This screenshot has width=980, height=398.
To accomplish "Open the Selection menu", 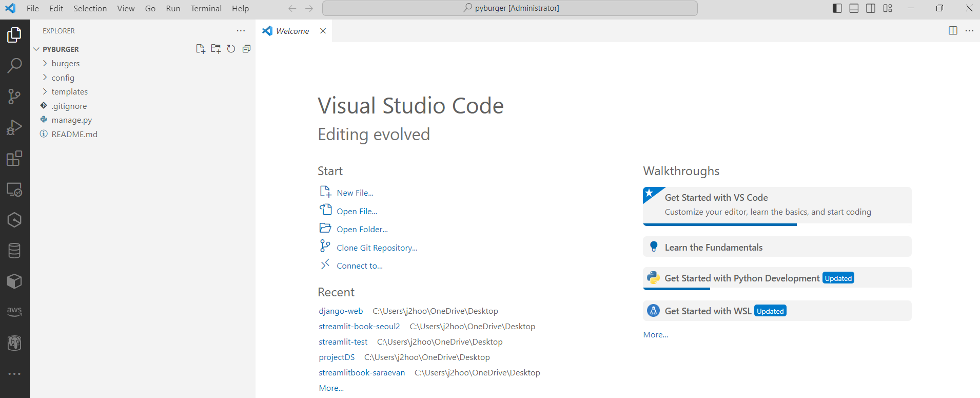I will 90,8.
